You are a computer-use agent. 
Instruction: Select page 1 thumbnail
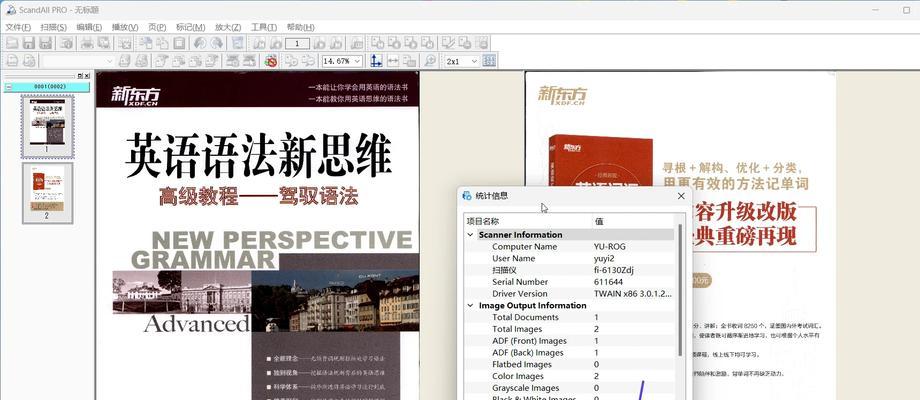pos(48,127)
